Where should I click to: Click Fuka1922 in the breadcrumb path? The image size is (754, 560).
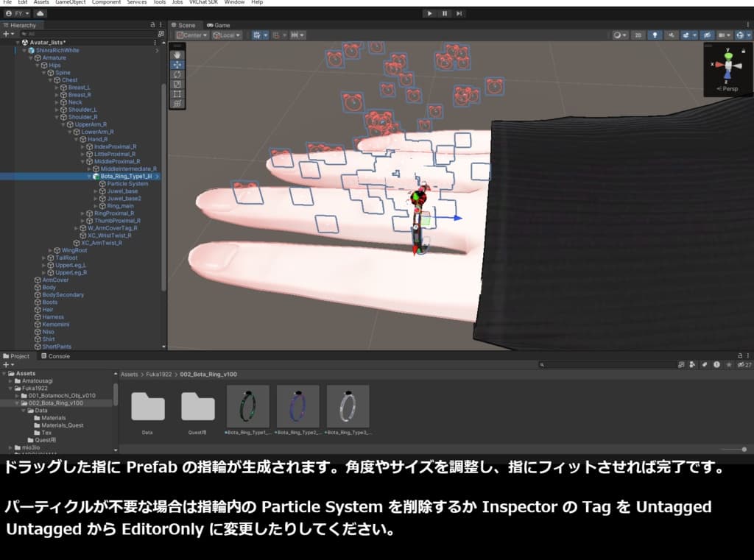click(159, 375)
